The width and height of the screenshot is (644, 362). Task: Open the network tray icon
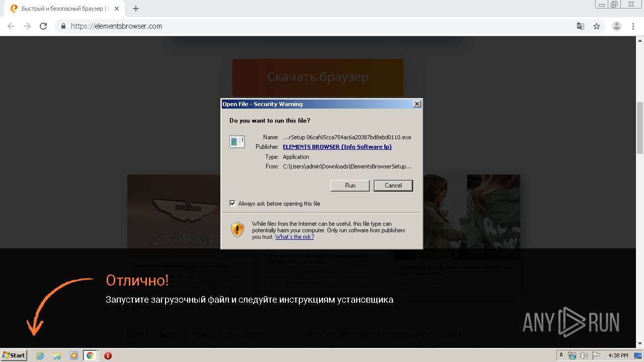[x=572, y=355]
